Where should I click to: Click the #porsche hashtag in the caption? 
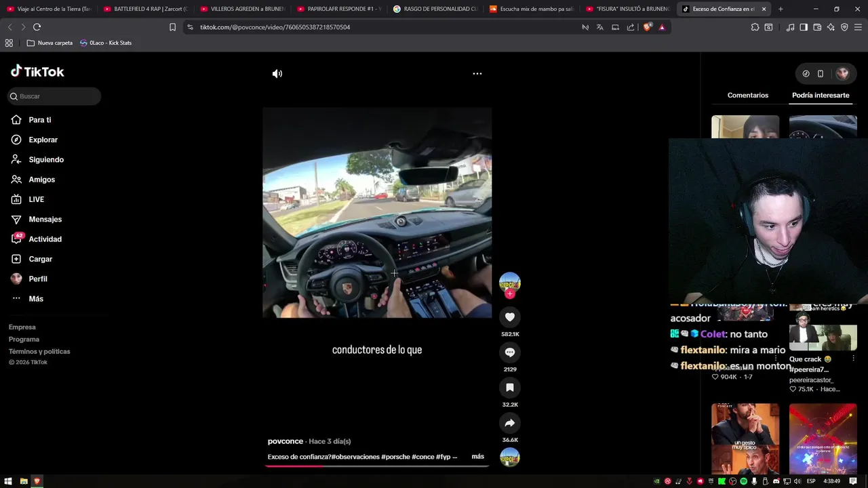[x=395, y=457]
